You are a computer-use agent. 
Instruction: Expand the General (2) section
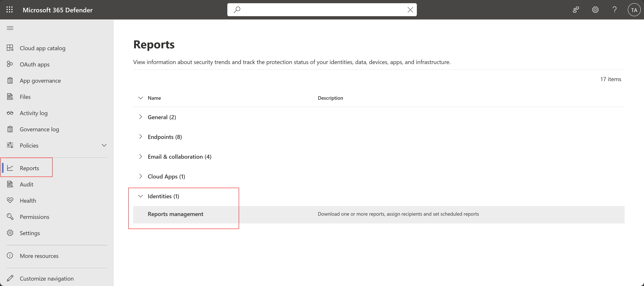coord(141,117)
